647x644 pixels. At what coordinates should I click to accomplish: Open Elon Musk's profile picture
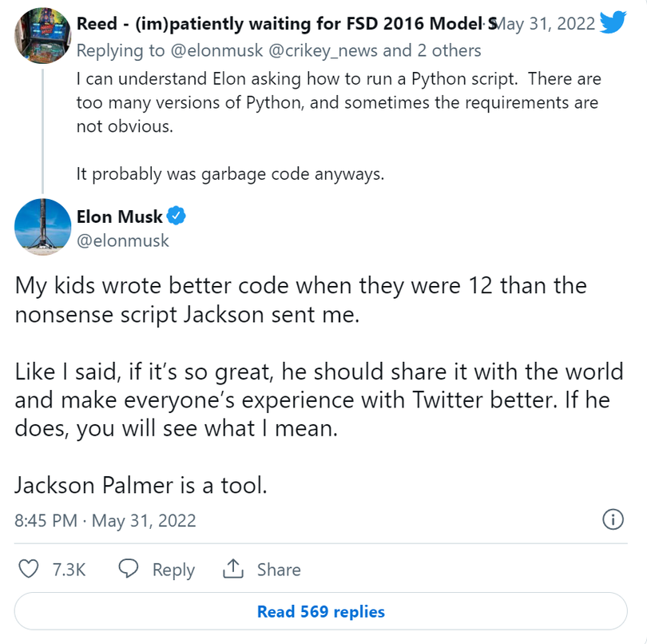pyautogui.click(x=42, y=227)
